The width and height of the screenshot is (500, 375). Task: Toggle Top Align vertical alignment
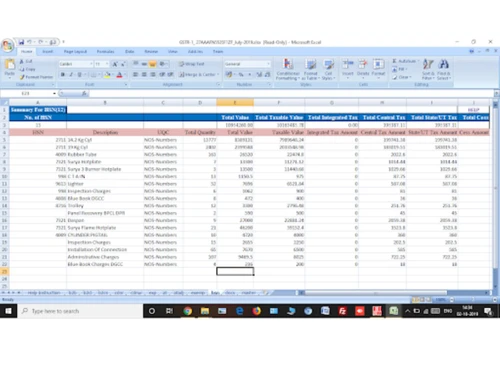(x=135, y=64)
